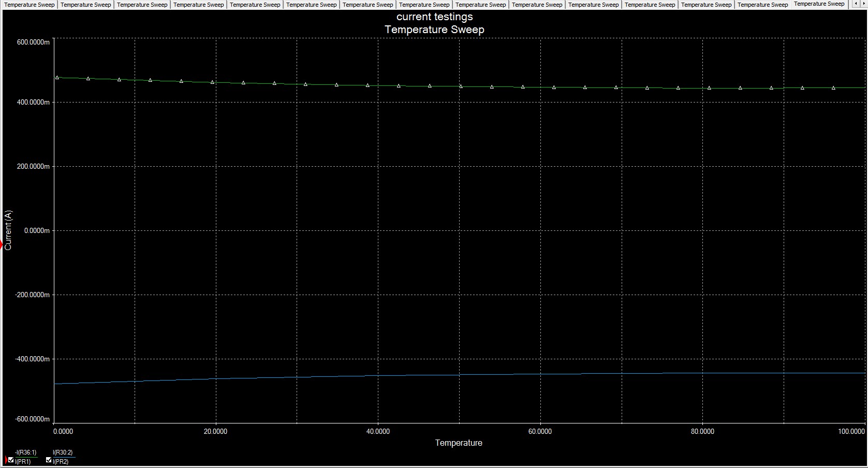Click the 60.0000 x-axis value
The width and height of the screenshot is (868, 468).
(x=540, y=432)
